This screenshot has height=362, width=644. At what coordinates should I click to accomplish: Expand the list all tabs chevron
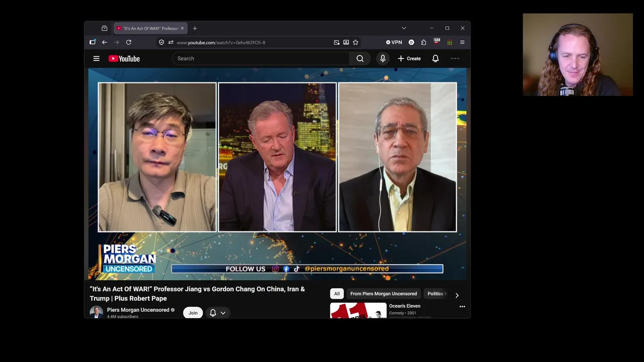pos(404,28)
